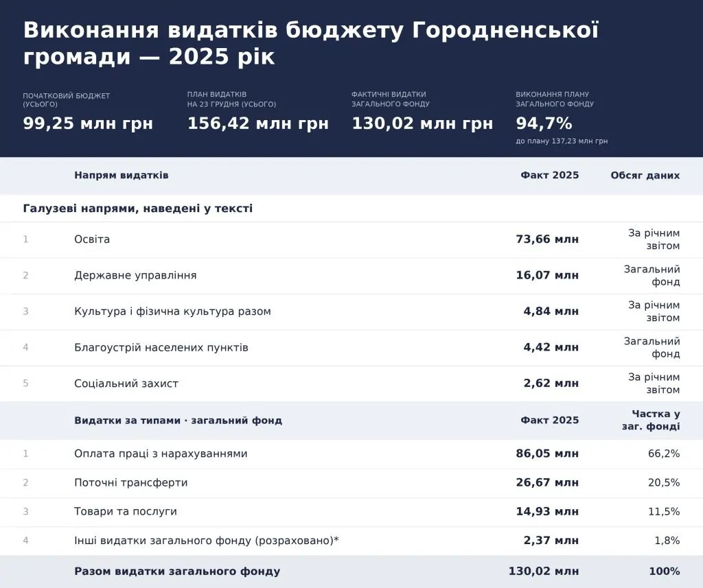703x588 pixels.
Task: Click the total amount '130,02 млн'
Action: pos(544,572)
